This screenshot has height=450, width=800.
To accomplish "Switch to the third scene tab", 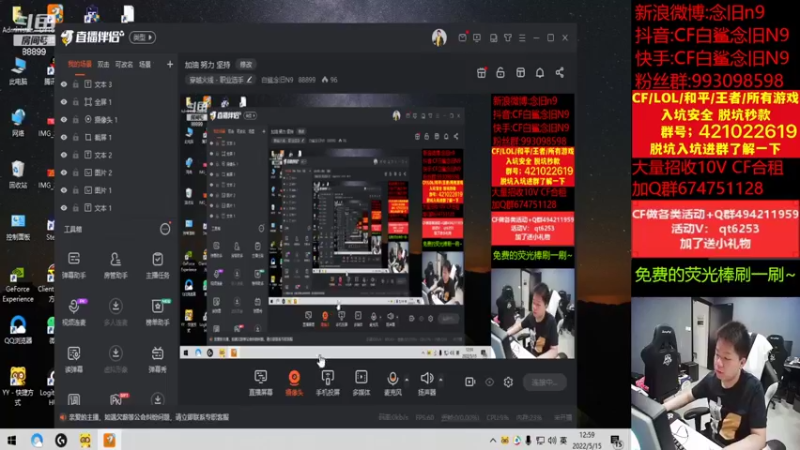I will (x=124, y=64).
